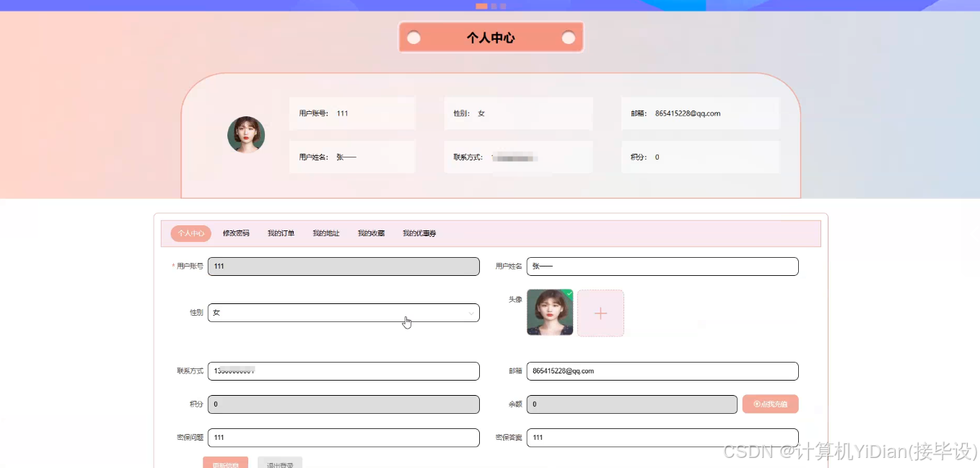Click the round profile avatar in header card
980x468 pixels.
click(x=246, y=135)
